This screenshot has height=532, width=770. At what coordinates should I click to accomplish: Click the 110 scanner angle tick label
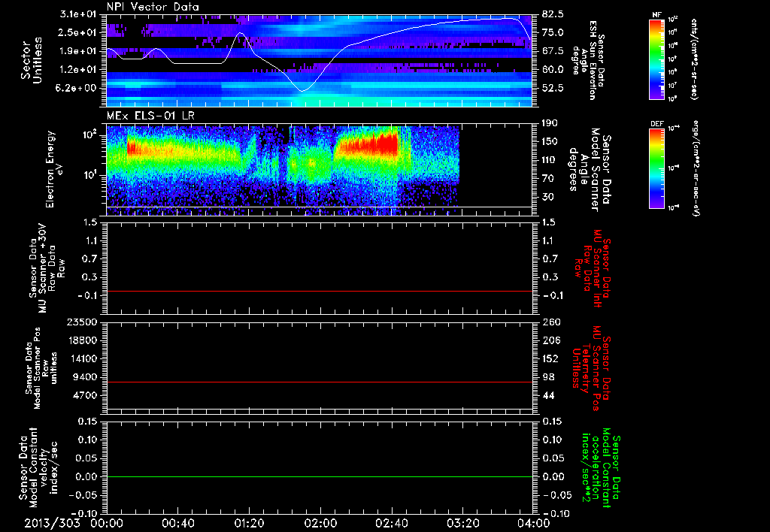[x=550, y=160]
